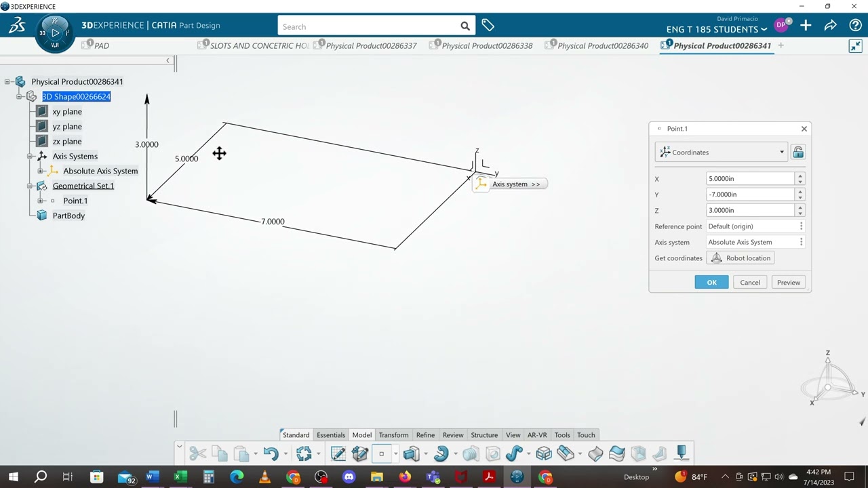Image resolution: width=868 pixels, height=488 pixels.
Task: Click the Search text field
Action: pyautogui.click(x=368, y=26)
